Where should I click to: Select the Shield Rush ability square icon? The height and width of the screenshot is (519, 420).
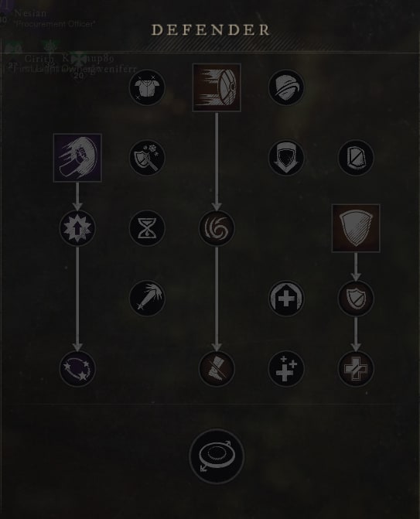217,87
